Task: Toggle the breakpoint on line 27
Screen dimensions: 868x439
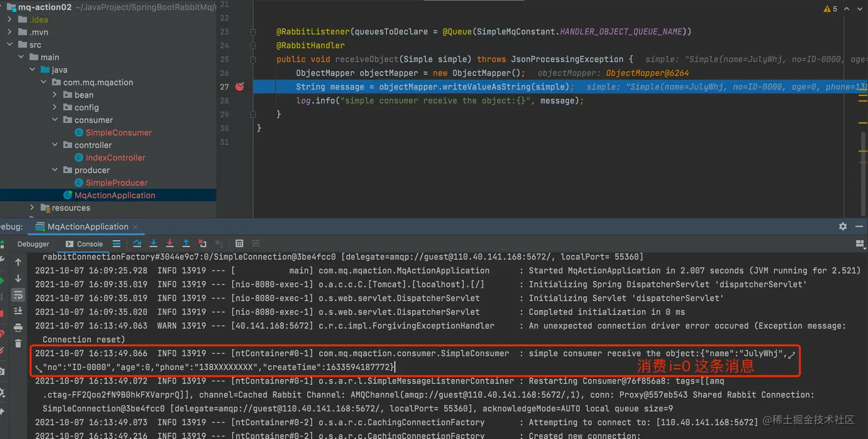Action: 240,87
